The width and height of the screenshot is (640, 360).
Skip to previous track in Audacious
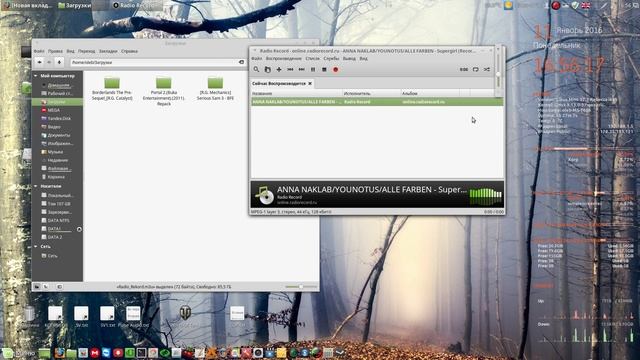[x=290, y=69]
